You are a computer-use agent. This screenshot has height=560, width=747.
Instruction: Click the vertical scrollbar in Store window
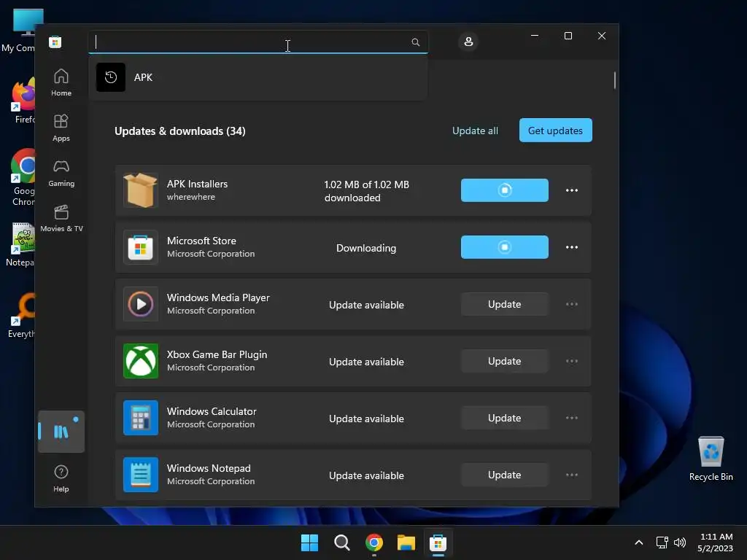coord(614,80)
